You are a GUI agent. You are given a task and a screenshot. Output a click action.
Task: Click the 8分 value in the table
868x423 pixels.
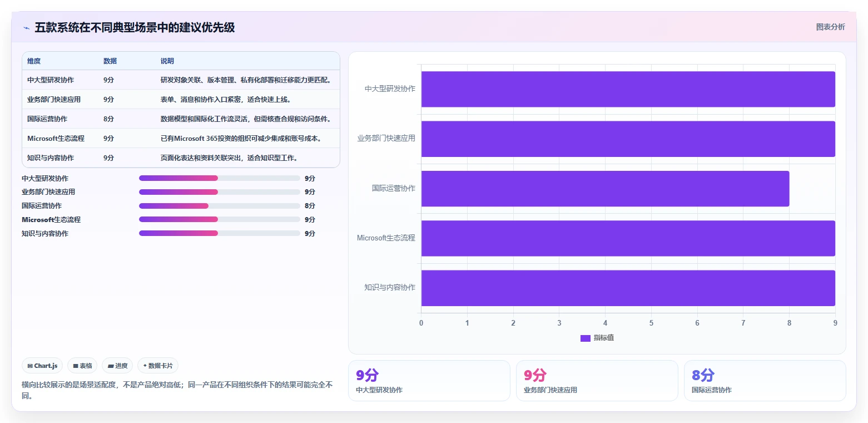point(108,119)
